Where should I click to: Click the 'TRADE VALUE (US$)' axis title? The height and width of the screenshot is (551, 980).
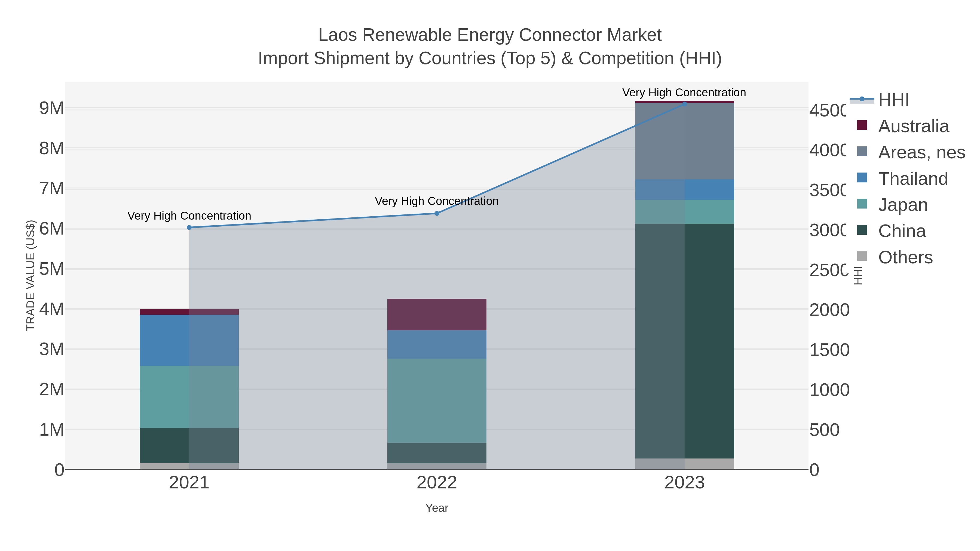pyautogui.click(x=30, y=275)
